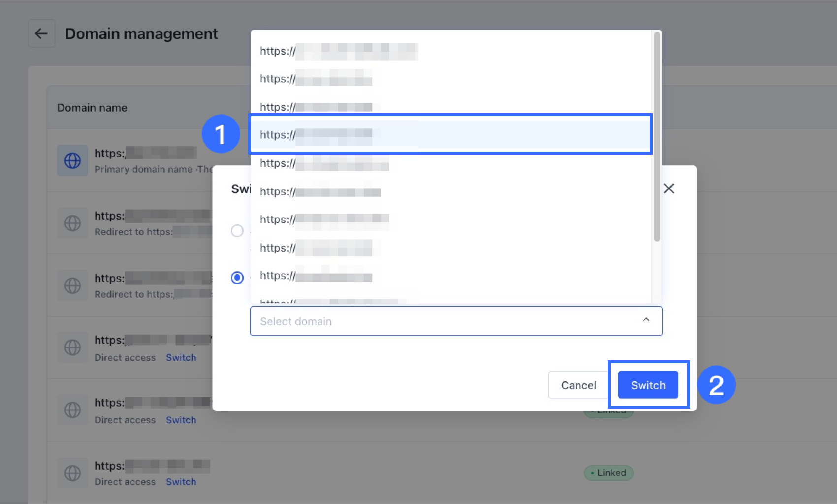Go back using the arrow beside Domain management
The image size is (837, 504).
pyautogui.click(x=41, y=33)
